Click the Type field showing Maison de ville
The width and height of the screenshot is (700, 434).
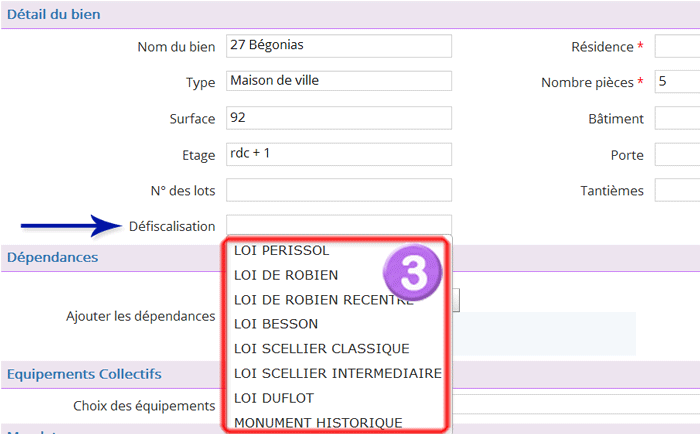click(339, 81)
